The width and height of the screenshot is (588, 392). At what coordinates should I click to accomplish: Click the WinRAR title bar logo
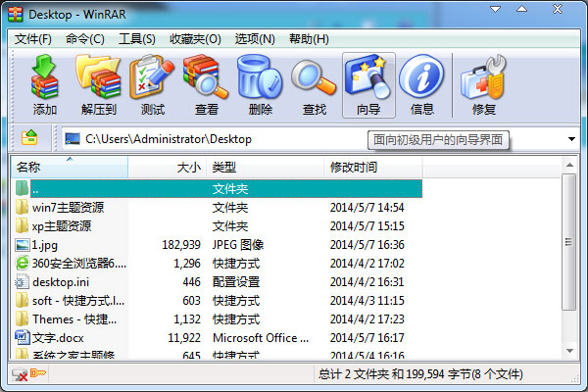[16, 15]
